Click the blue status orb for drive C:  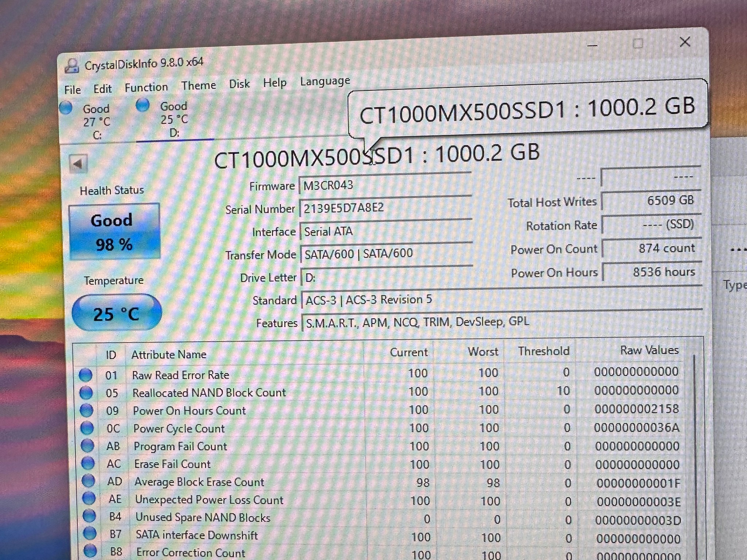click(x=66, y=108)
